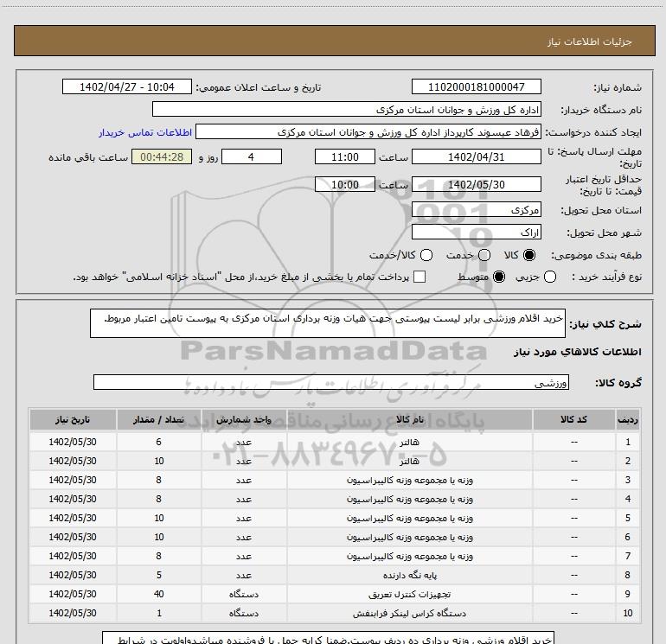Click the جزئیات اطلاعات نیاز header title

(590, 41)
